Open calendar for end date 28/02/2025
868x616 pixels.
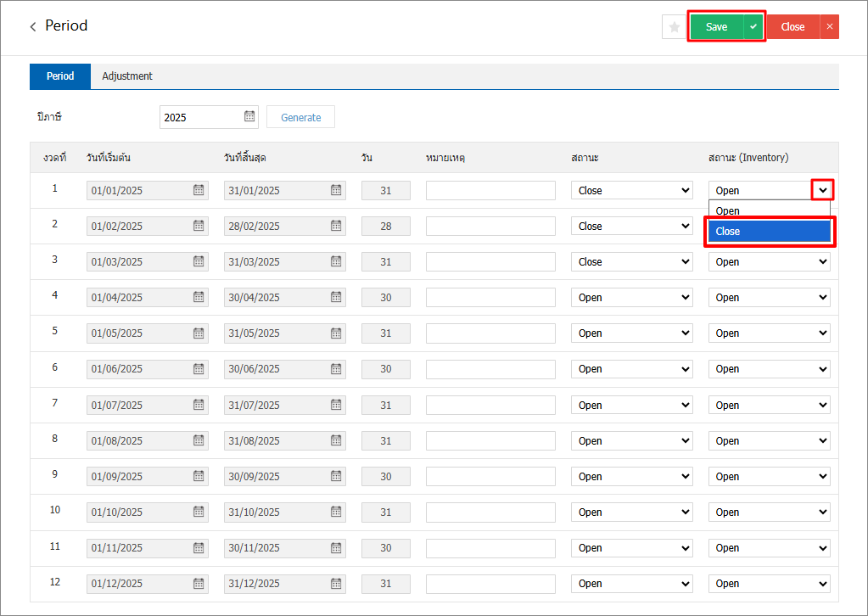pyautogui.click(x=336, y=226)
